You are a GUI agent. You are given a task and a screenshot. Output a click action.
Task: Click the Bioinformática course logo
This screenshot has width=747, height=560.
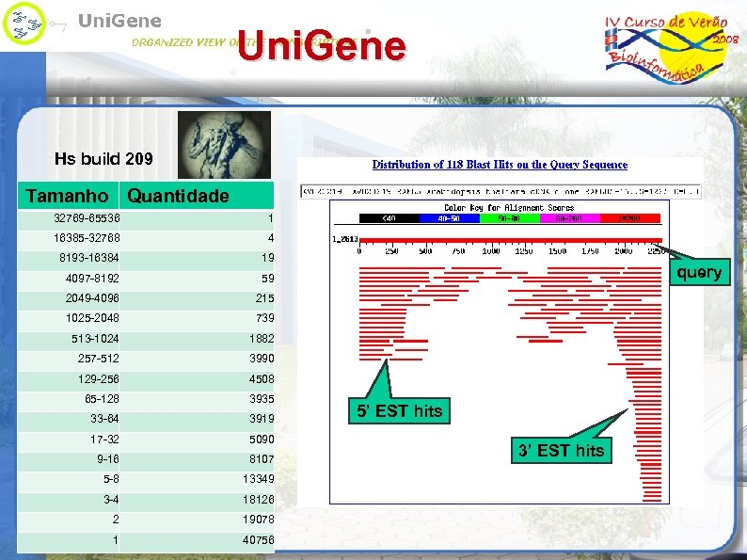click(672, 49)
